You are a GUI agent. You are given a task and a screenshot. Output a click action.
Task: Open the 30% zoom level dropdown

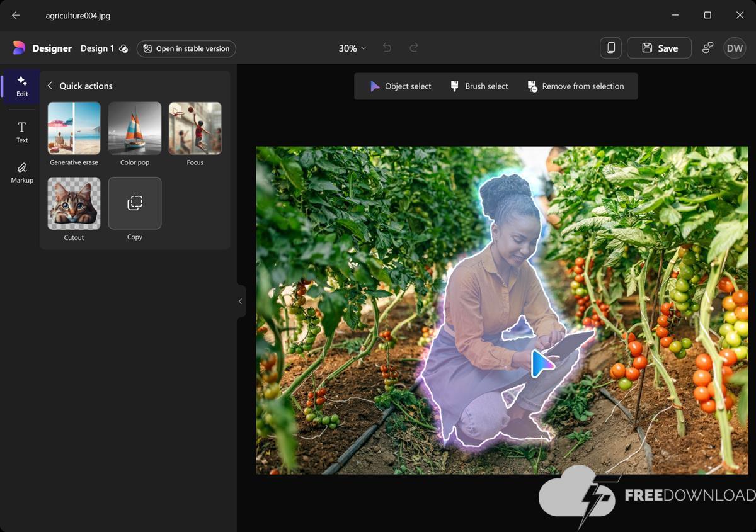pyautogui.click(x=352, y=48)
